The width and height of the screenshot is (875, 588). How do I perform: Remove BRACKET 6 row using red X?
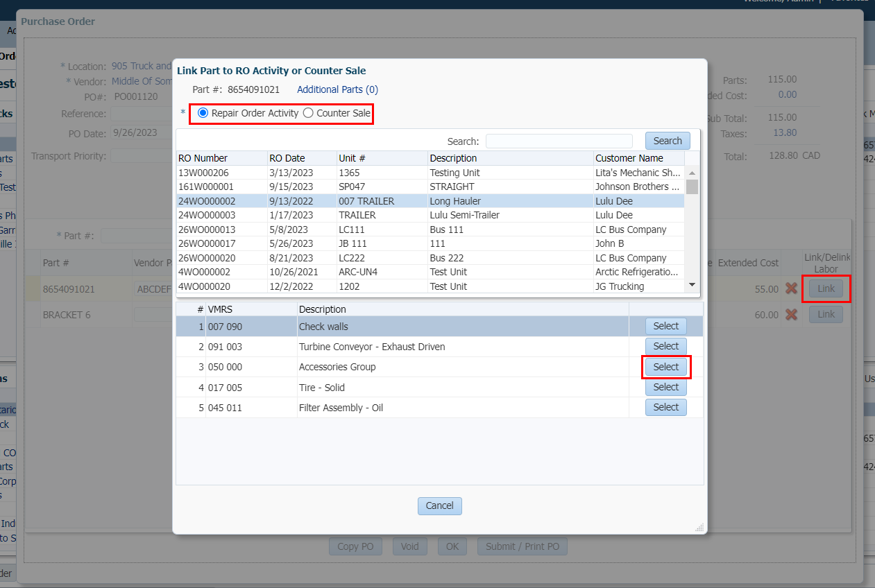[x=791, y=315]
